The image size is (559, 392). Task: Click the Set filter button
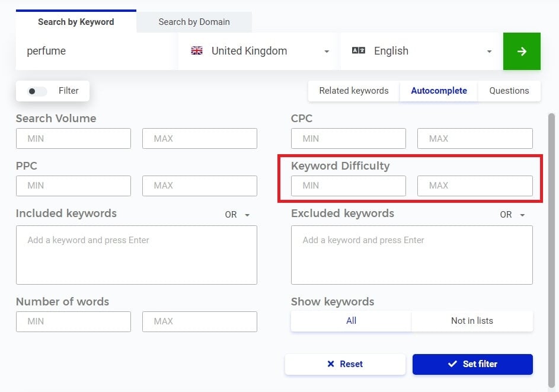(472, 364)
